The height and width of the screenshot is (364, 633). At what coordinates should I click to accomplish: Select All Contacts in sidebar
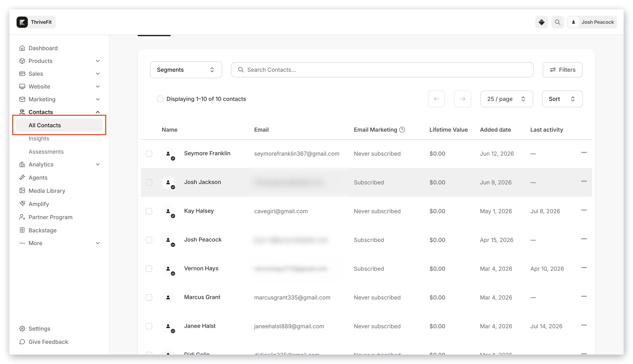click(x=59, y=125)
